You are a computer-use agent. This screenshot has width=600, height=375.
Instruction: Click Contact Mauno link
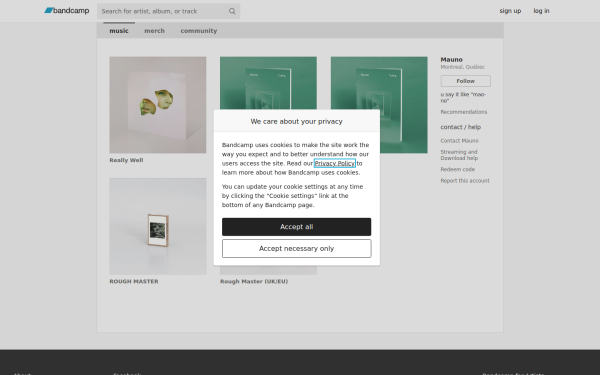click(459, 141)
